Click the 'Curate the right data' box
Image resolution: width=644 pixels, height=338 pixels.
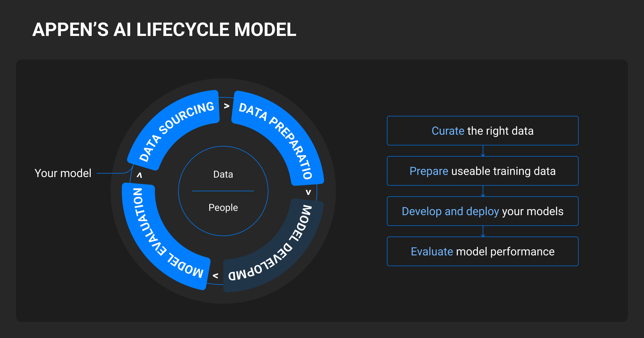[x=482, y=131]
